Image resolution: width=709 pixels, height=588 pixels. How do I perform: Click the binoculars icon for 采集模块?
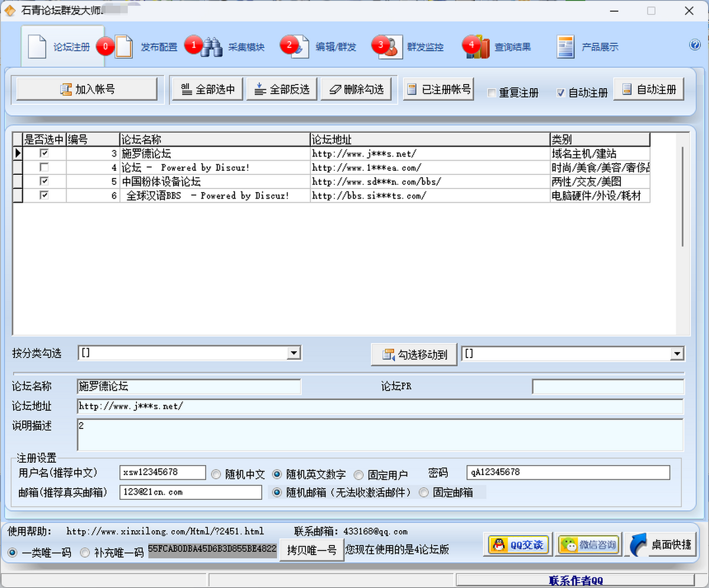pos(212,47)
